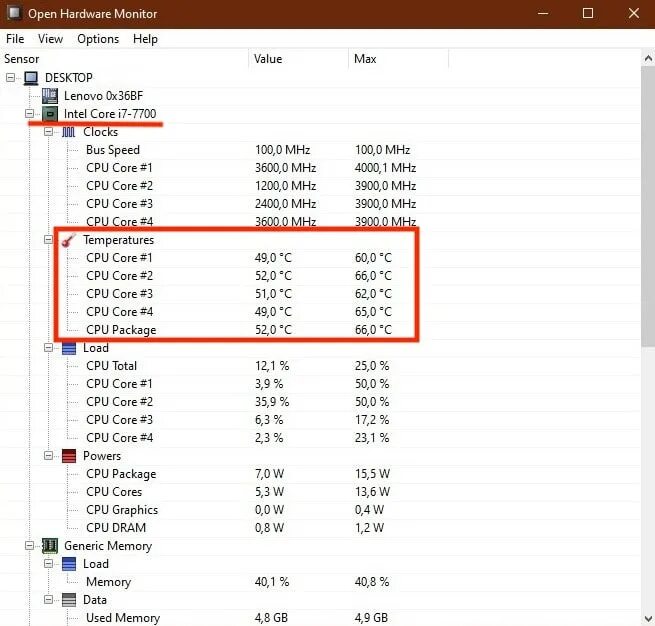Click the 66,0 °C max of CPU Package temperature
Viewport: 655px width, 626px height.
[373, 330]
